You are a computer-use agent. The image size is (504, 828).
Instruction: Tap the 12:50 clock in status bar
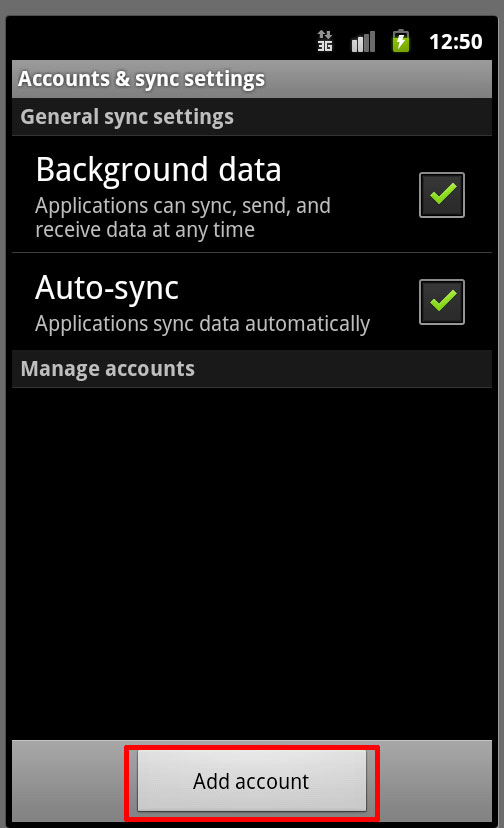pos(455,42)
